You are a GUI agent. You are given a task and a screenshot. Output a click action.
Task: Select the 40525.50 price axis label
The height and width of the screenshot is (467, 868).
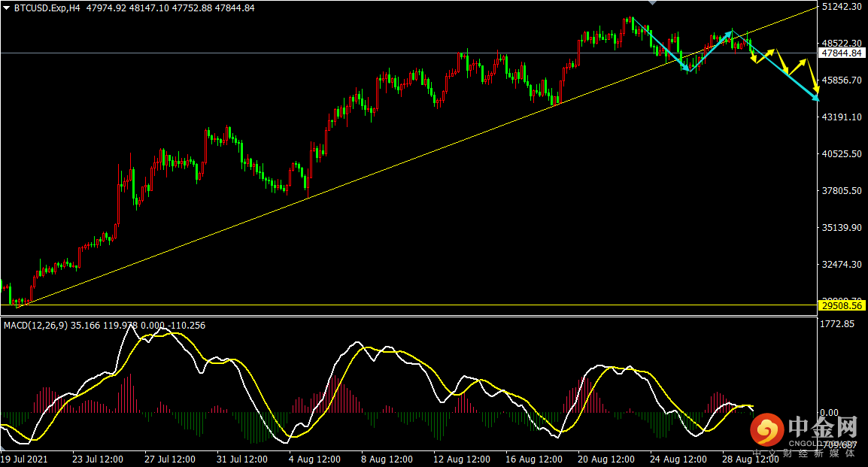pyautogui.click(x=842, y=154)
